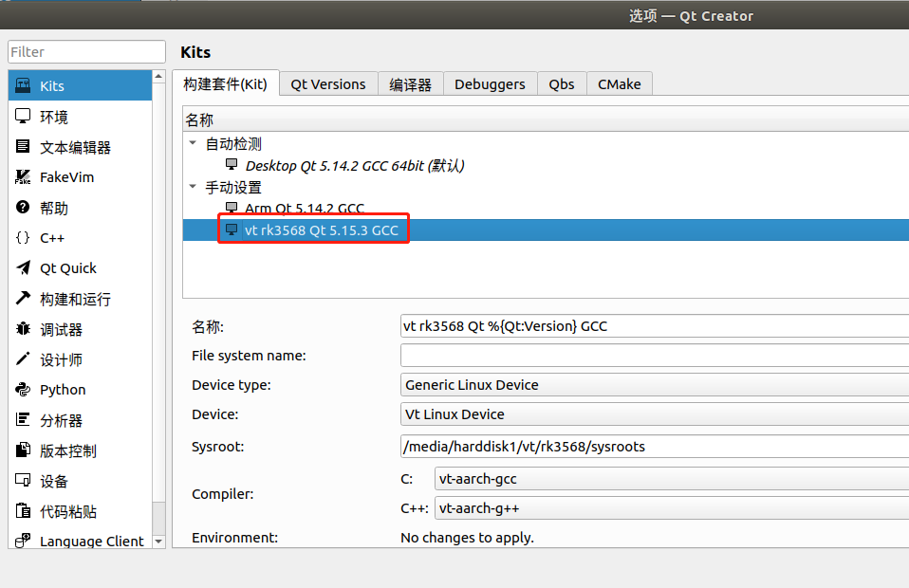Switch to the Debuggers tab
Image resolution: width=909 pixels, height=588 pixels.
490,84
